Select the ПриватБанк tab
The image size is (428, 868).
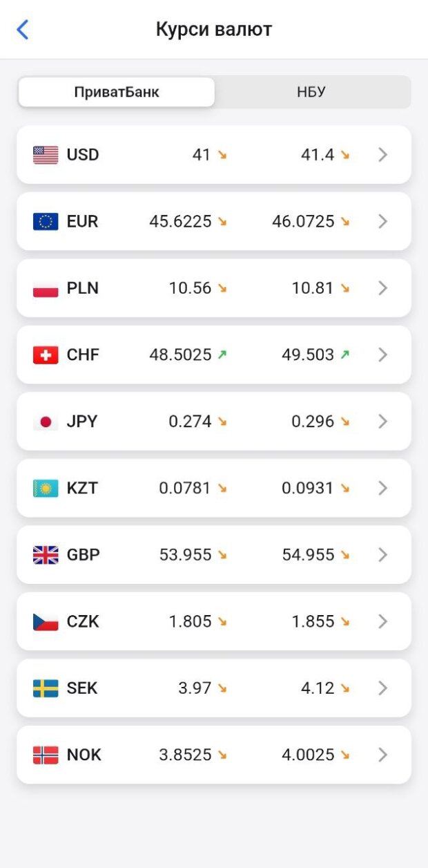pos(117,92)
